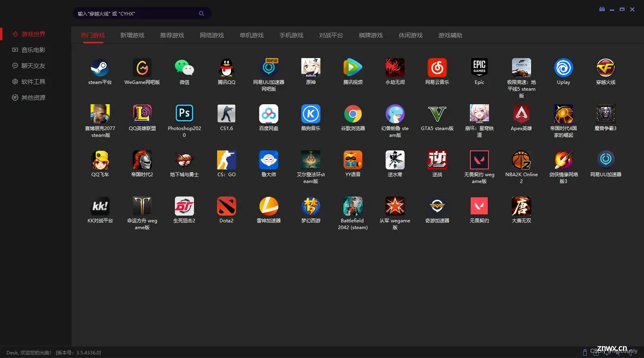644x358 pixels.
Task: Select the 网络游戏 tab
Action: [x=212, y=35]
